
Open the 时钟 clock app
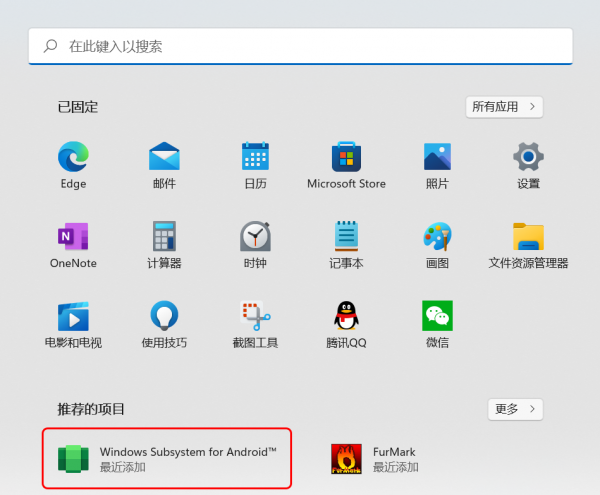(x=255, y=245)
